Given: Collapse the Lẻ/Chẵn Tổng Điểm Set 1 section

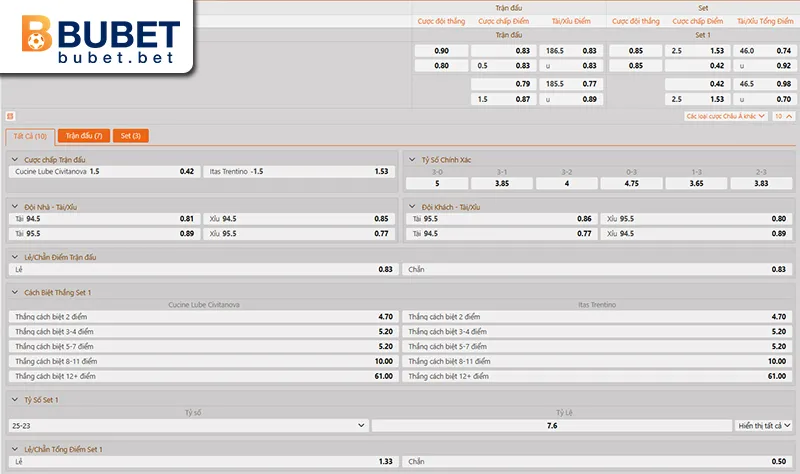Looking at the screenshot, I should coord(15,450).
